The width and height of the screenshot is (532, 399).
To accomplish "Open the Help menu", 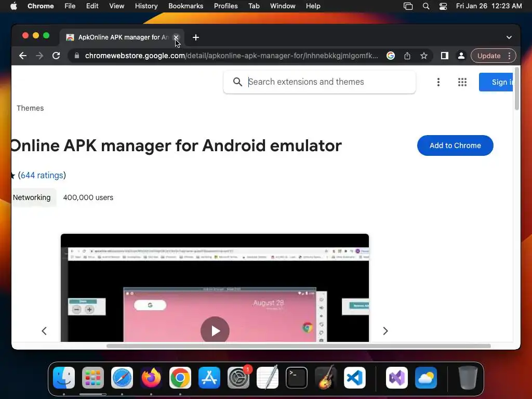I will pos(313,6).
